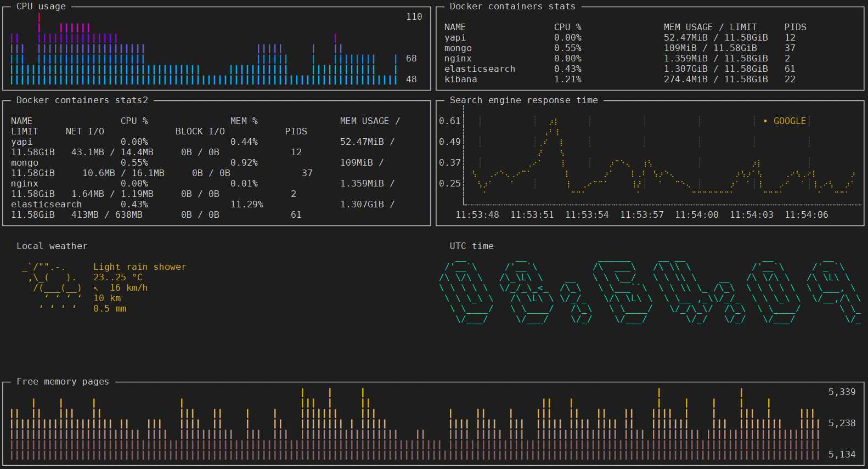Click kibana's 1.21% CPU value
868x469 pixels.
pos(568,79)
